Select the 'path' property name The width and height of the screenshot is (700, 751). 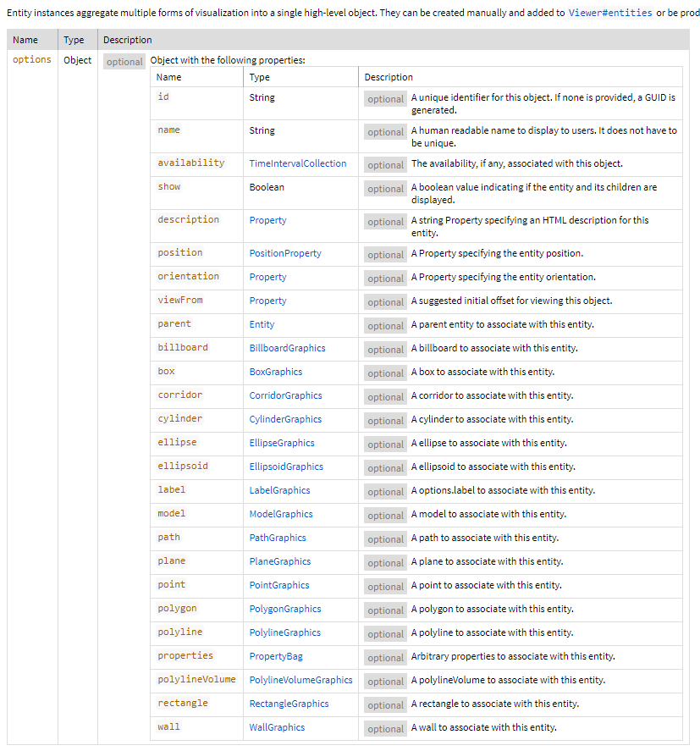169,537
